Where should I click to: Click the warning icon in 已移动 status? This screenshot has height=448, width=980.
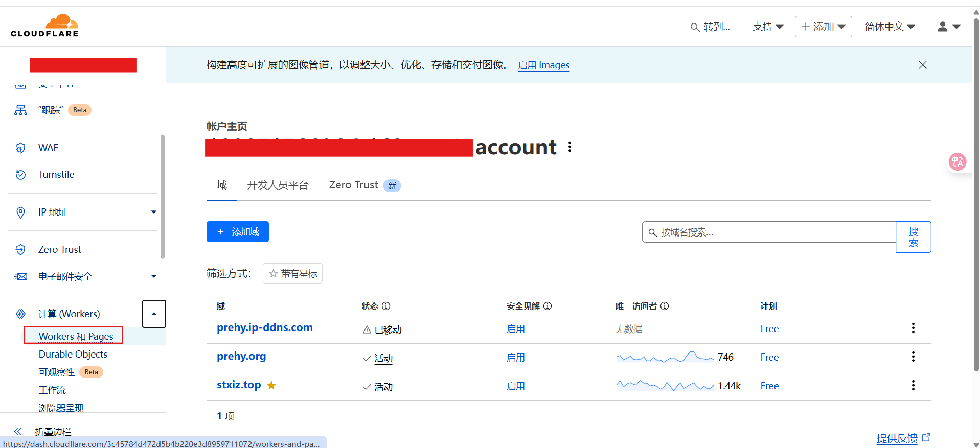367,330
